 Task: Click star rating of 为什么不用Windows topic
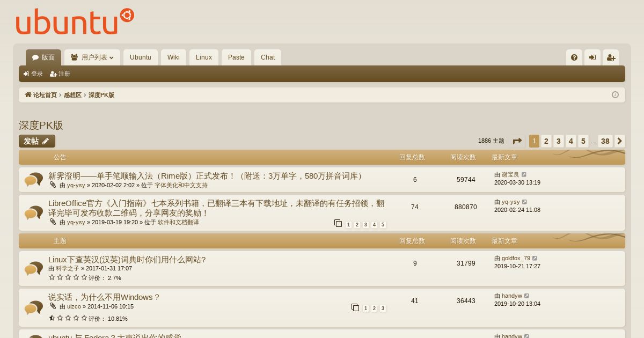pos(68,318)
